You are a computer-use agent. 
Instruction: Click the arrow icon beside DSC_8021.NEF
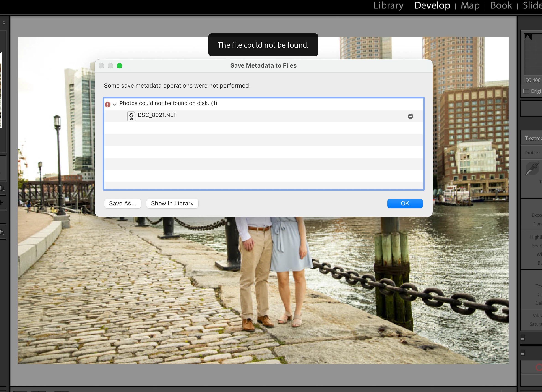[x=410, y=116]
